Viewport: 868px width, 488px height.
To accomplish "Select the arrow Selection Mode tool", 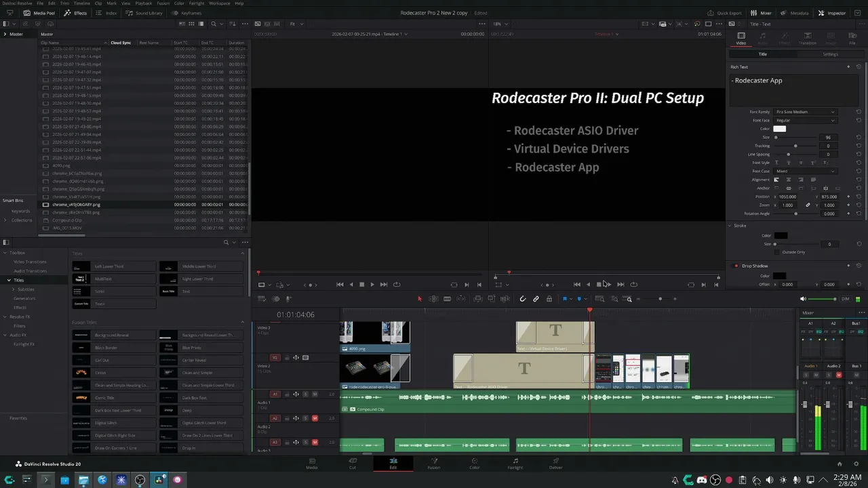I will (x=420, y=299).
